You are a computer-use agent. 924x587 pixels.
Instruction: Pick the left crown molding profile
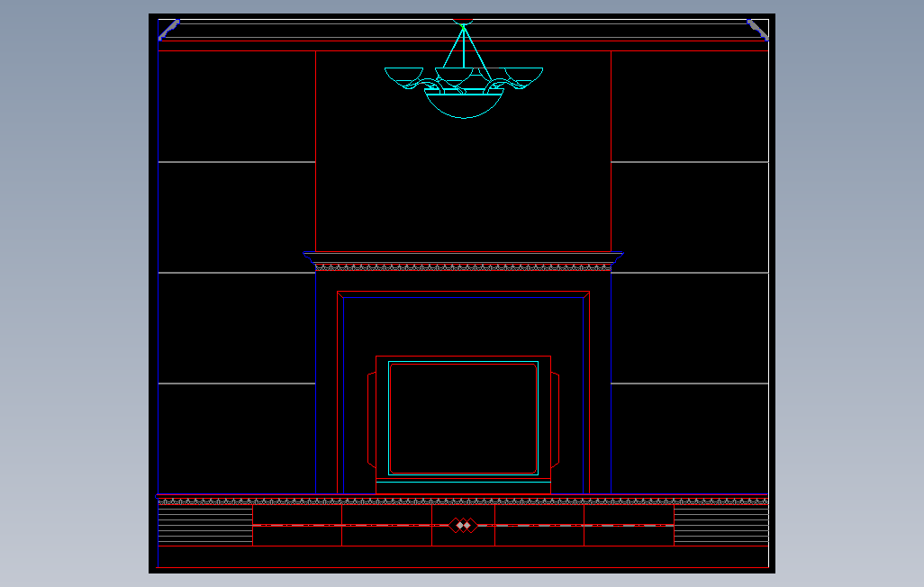coord(169,30)
